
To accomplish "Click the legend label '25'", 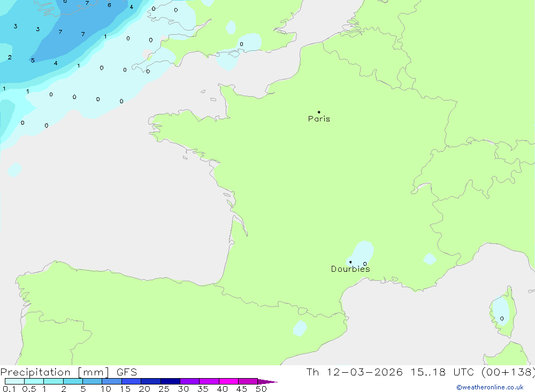I will point(164,389).
